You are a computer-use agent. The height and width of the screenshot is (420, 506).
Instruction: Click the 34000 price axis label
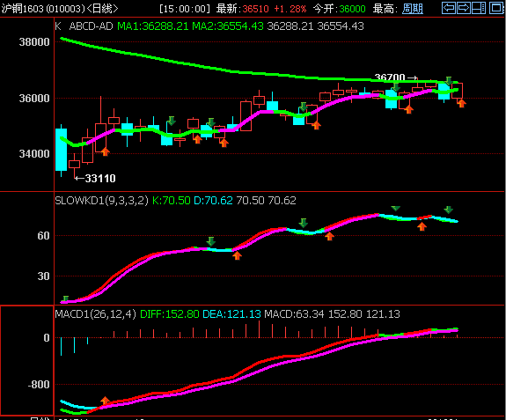click(34, 154)
